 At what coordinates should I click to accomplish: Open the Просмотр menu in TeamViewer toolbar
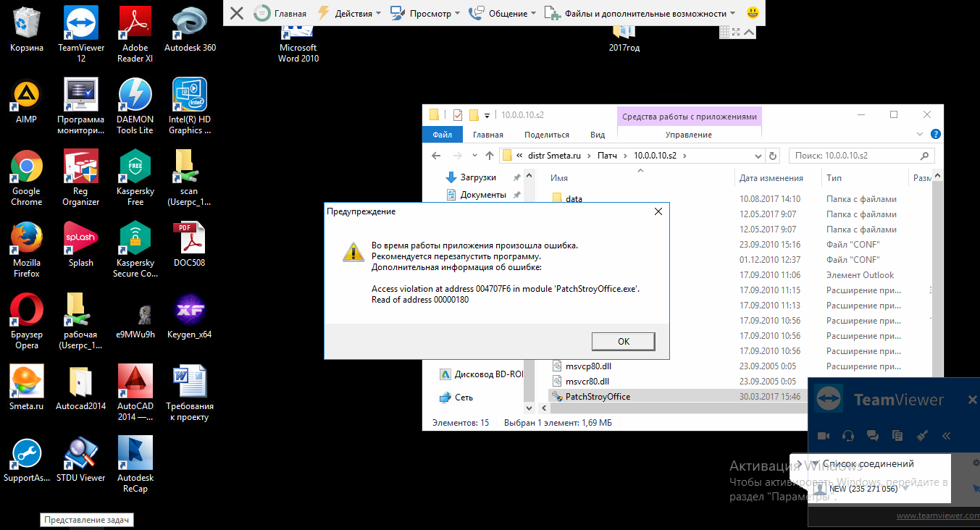[x=426, y=13]
